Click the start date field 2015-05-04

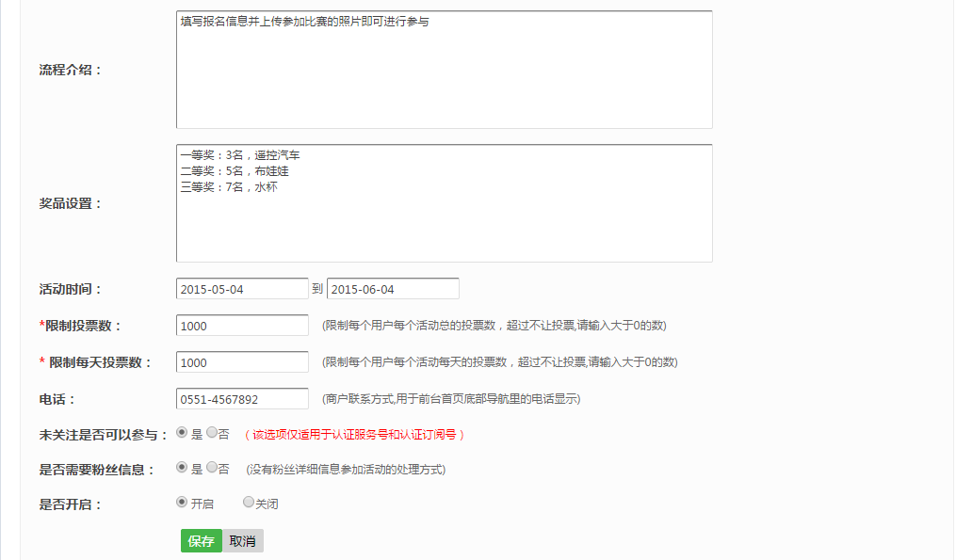coord(242,289)
